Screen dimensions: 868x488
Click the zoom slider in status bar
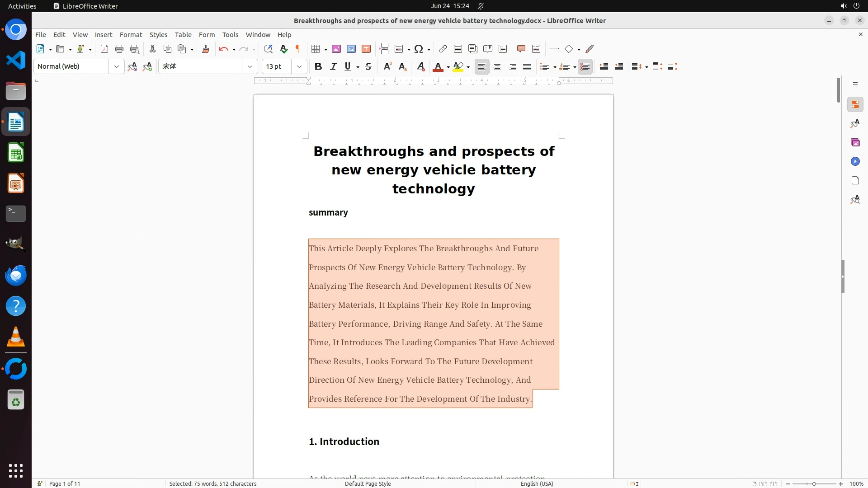(814, 483)
